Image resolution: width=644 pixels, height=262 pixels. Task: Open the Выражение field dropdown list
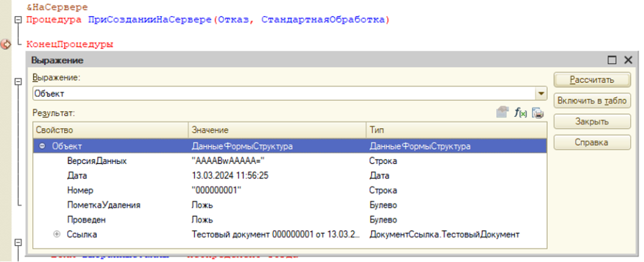[x=540, y=94]
